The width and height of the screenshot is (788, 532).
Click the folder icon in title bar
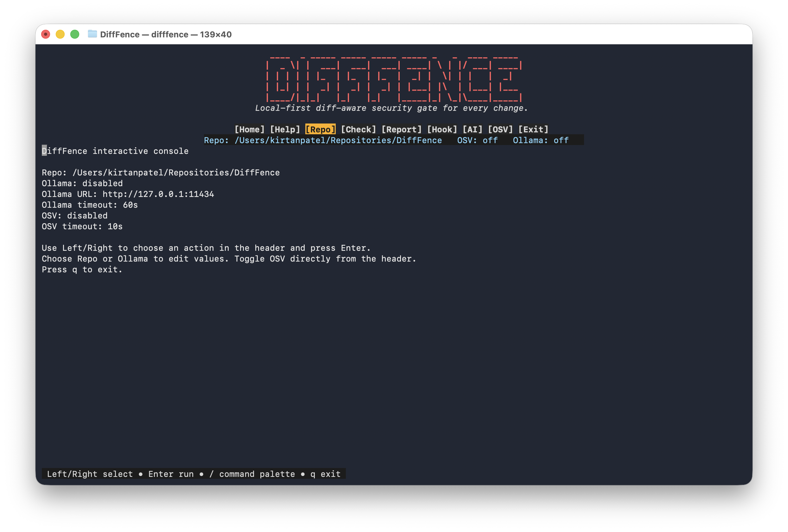[92, 34]
